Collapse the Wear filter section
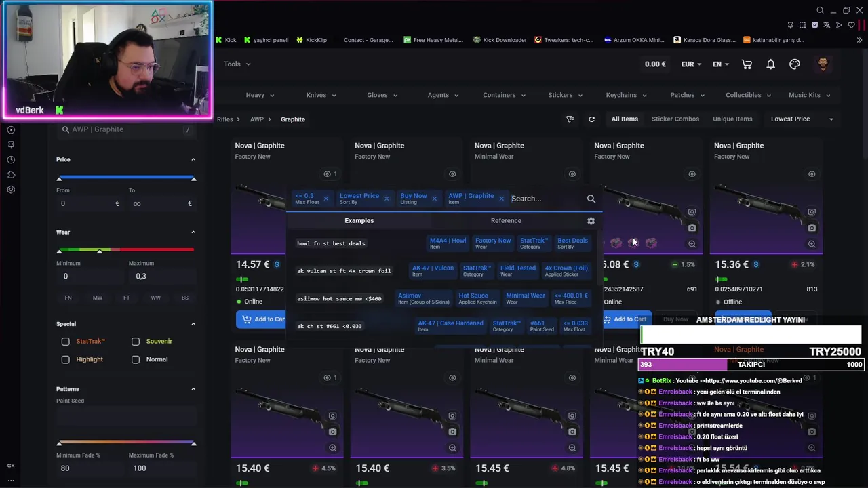 point(193,232)
